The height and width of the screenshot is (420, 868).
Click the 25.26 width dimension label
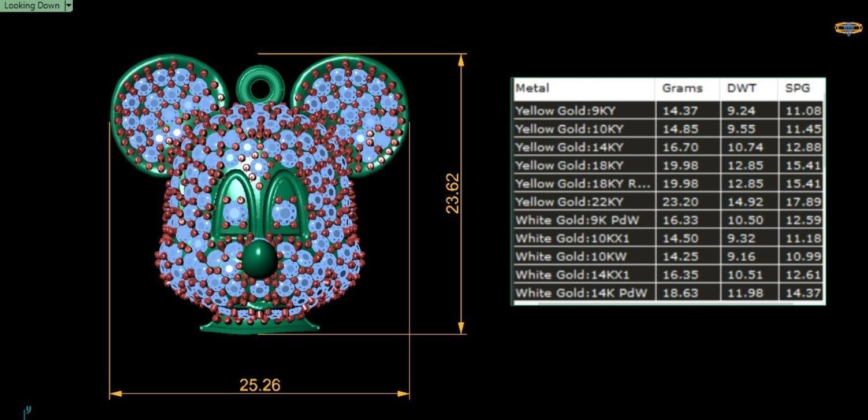point(260,384)
